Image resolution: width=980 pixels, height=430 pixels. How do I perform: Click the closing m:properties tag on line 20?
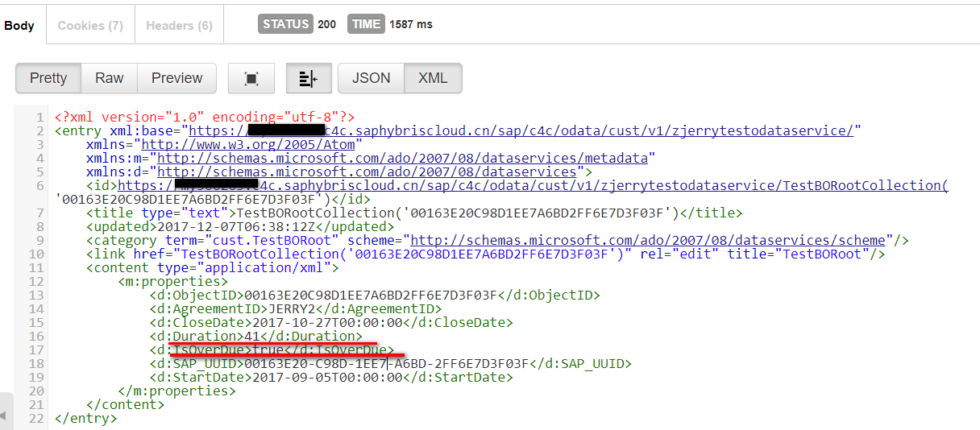(x=176, y=391)
